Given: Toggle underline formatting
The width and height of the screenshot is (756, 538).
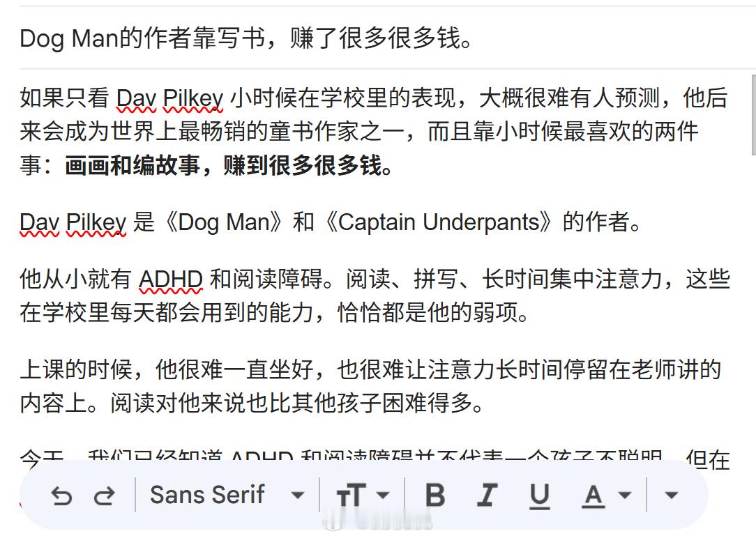Looking at the screenshot, I should click(x=539, y=495).
